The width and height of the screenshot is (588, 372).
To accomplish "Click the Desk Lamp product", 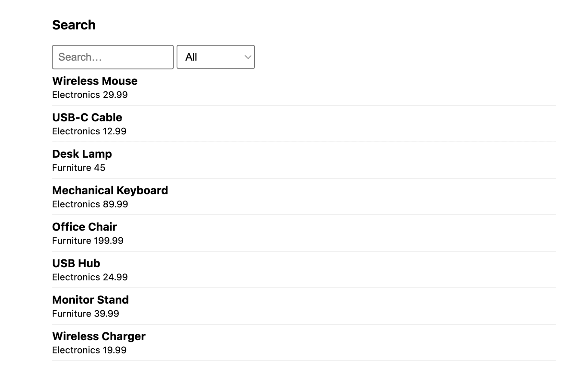I will [82, 154].
